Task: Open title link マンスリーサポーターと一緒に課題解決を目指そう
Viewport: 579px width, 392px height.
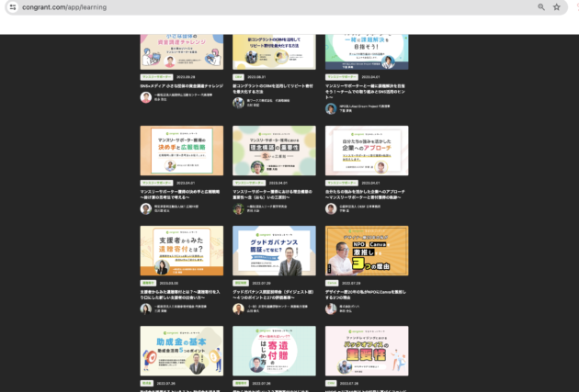Action: (x=365, y=92)
